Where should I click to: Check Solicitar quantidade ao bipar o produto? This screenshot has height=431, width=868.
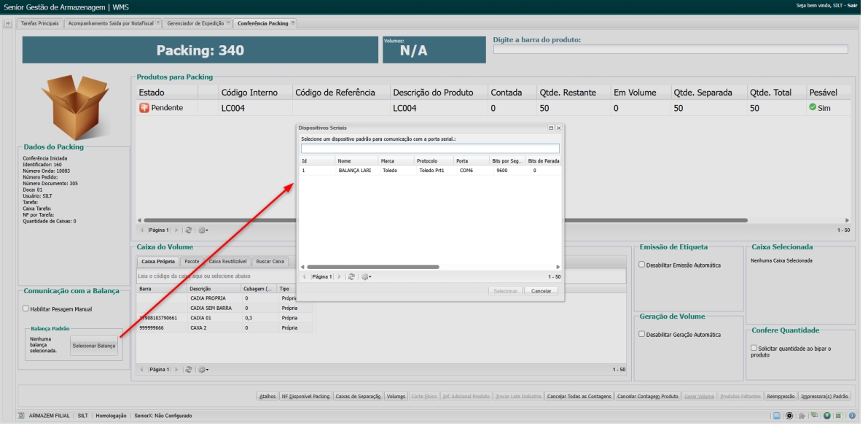pyautogui.click(x=754, y=348)
